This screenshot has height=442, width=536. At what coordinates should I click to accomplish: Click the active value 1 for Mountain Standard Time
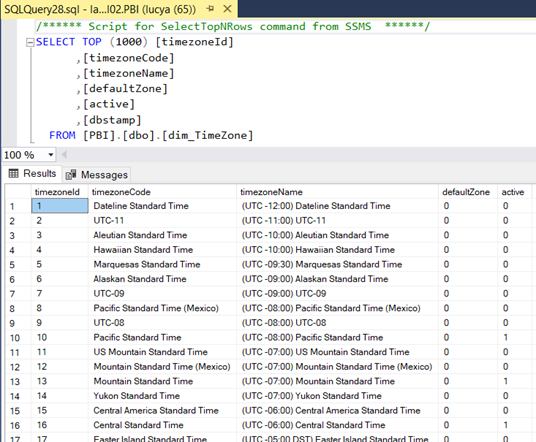coord(514,381)
